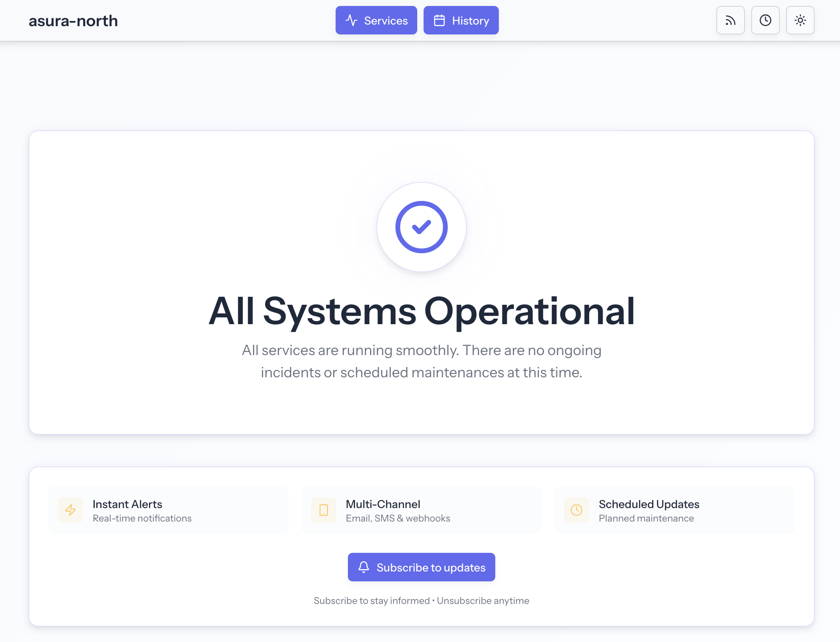Click the large operational checkmark badge
This screenshot has width=840, height=642.
click(x=421, y=227)
